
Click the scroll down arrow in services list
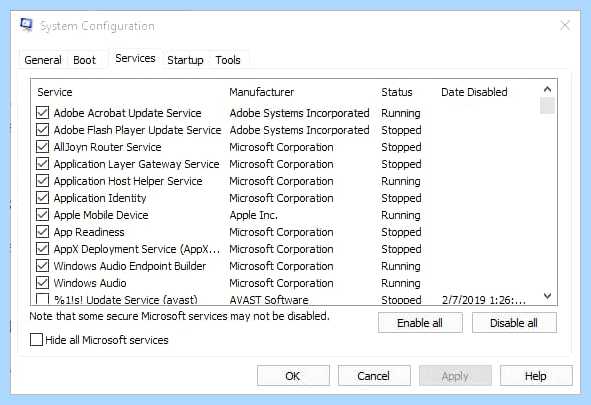[547, 296]
